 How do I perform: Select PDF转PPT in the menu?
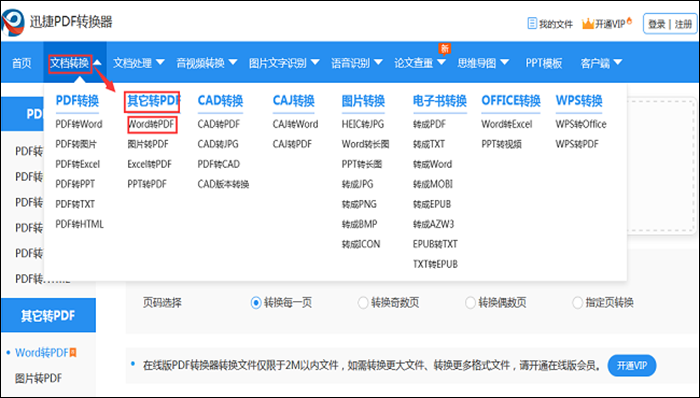point(75,184)
